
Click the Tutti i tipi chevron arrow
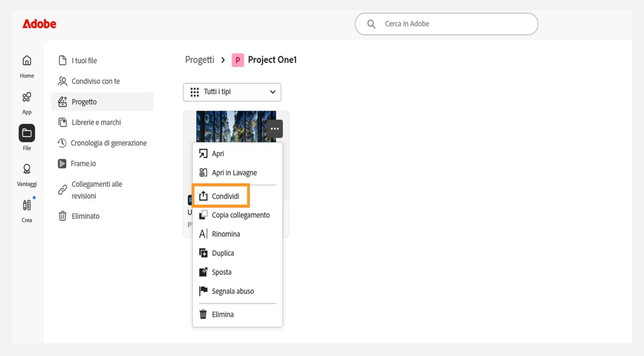tap(273, 92)
